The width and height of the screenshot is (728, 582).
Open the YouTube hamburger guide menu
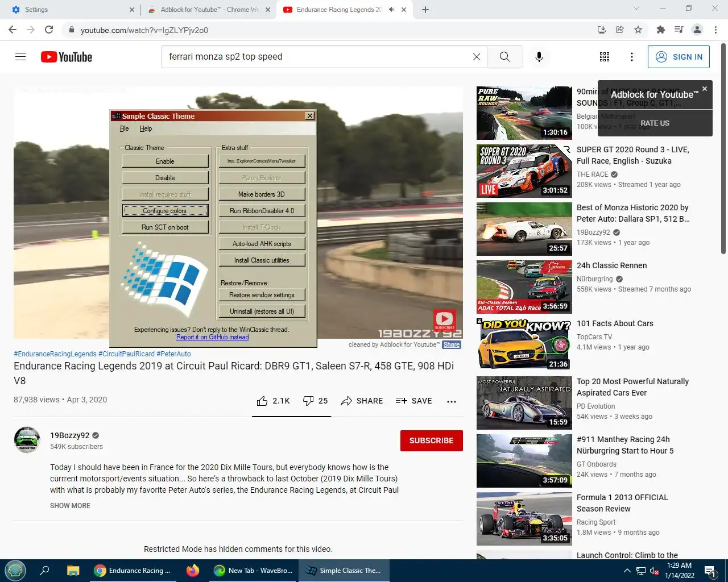[x=20, y=57]
